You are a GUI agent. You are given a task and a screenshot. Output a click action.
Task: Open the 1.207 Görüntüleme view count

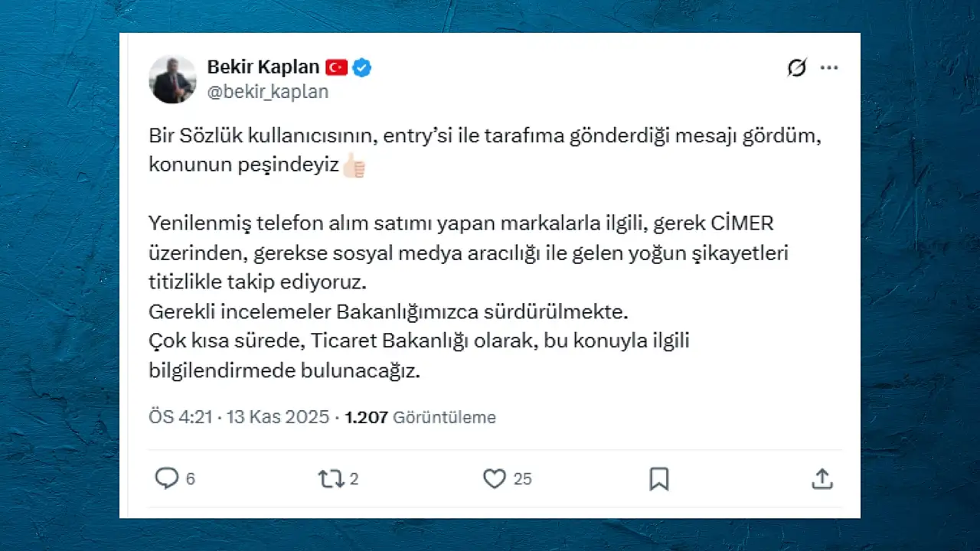(420, 417)
